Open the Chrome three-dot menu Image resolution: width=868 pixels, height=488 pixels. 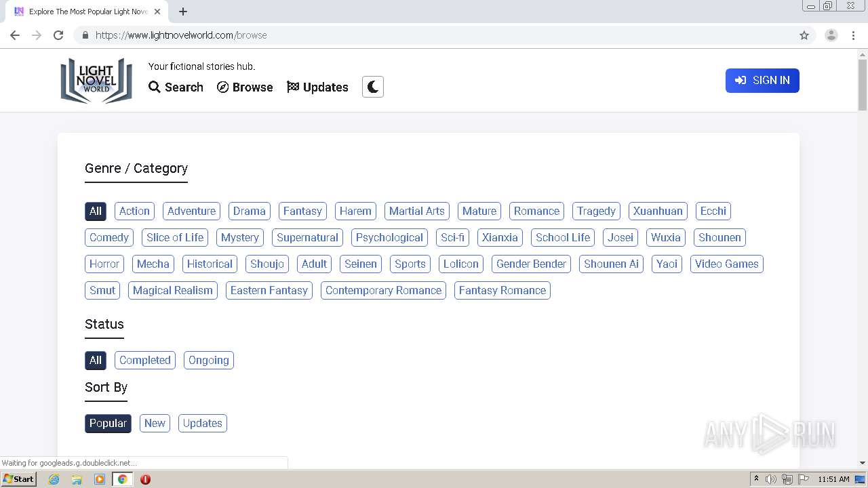click(853, 35)
